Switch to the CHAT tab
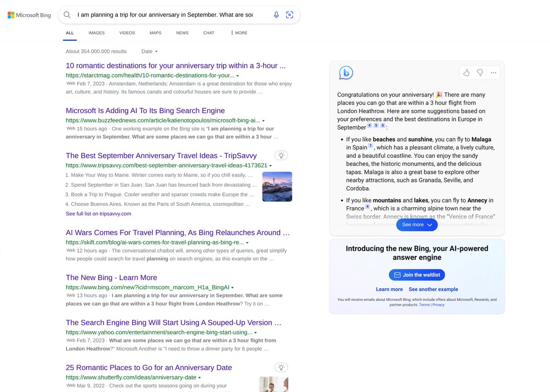Screen dimensions: 550x392 [x=209, y=33]
